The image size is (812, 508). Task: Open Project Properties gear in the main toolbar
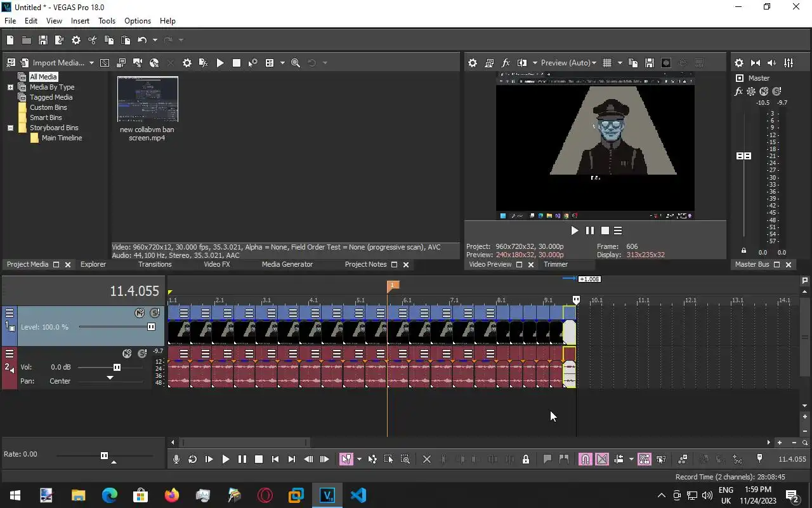(76, 40)
